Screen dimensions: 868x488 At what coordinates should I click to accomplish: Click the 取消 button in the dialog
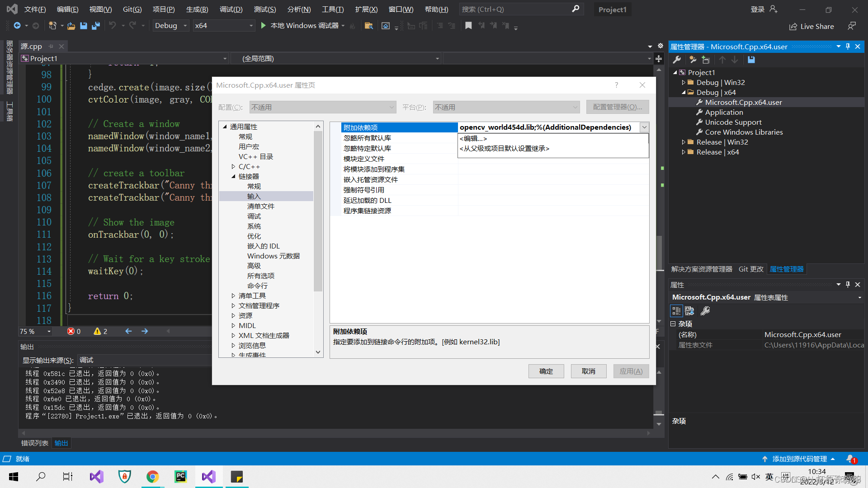click(x=588, y=371)
